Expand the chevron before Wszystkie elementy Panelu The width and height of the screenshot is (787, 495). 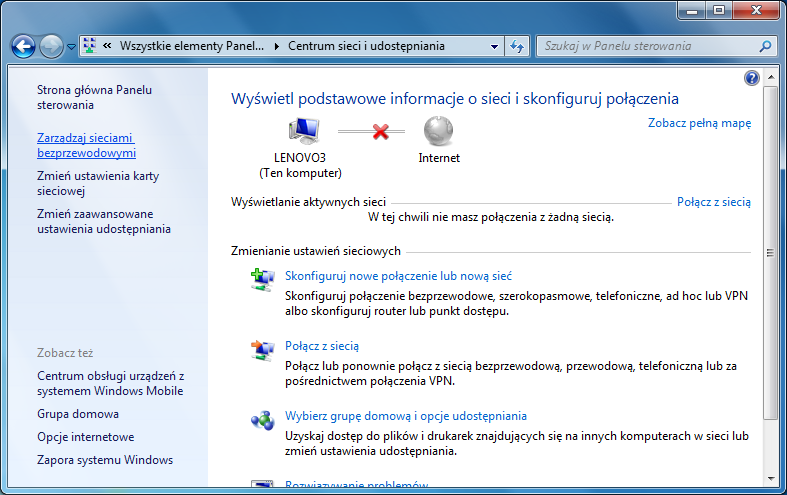pyautogui.click(x=105, y=46)
